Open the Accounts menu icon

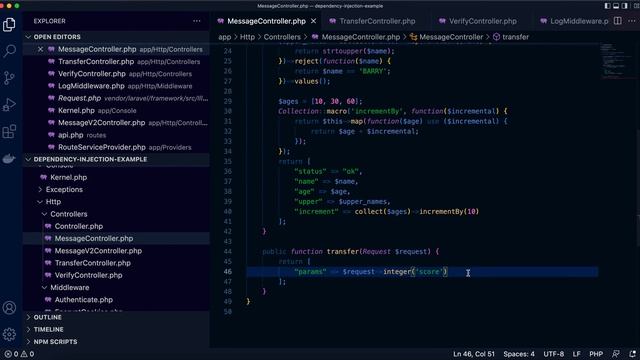pyautogui.click(x=9, y=308)
